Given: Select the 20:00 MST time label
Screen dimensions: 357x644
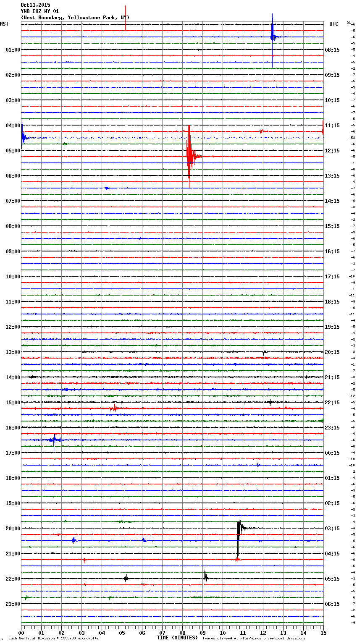Looking at the screenshot, I should point(13,529).
